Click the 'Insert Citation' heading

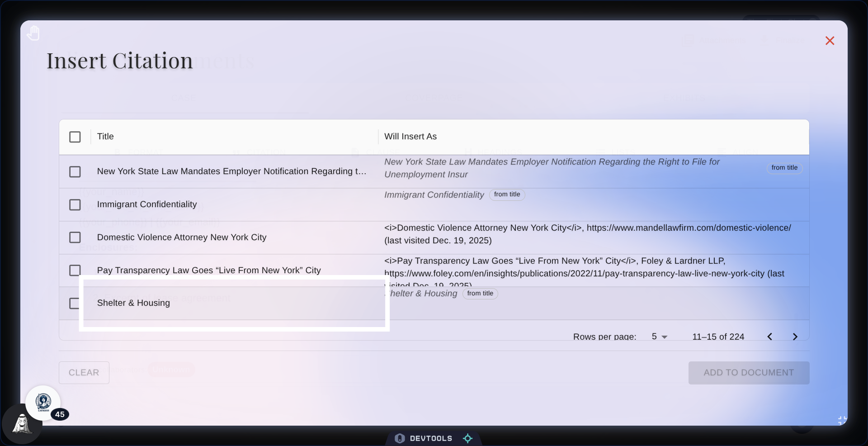pos(120,61)
